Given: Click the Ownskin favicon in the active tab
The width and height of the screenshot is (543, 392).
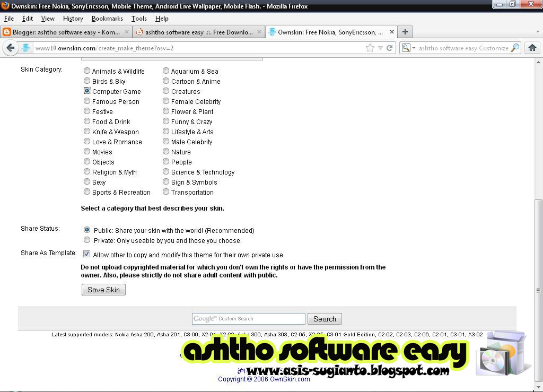Looking at the screenshot, I should click(271, 32).
